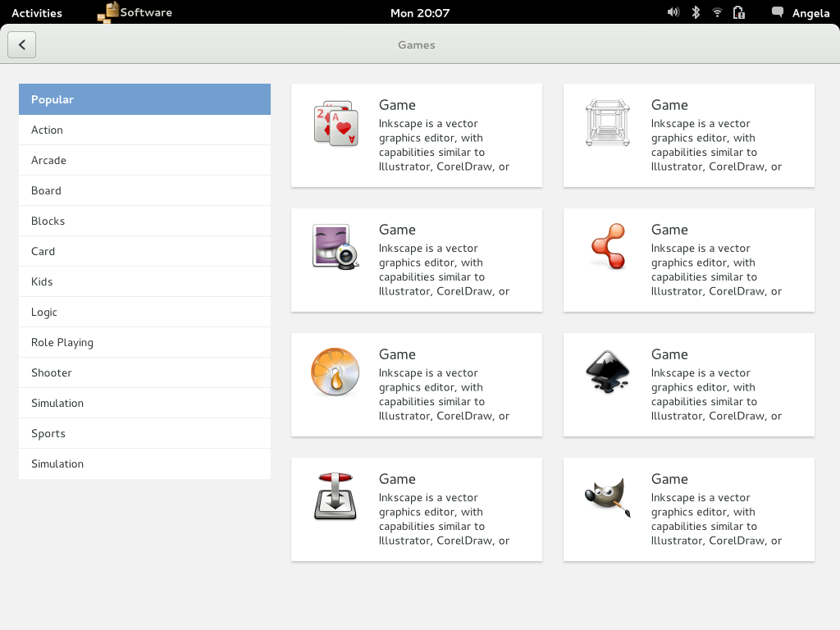Open the top-left Game tile
The width and height of the screenshot is (840, 630).
pos(416,135)
